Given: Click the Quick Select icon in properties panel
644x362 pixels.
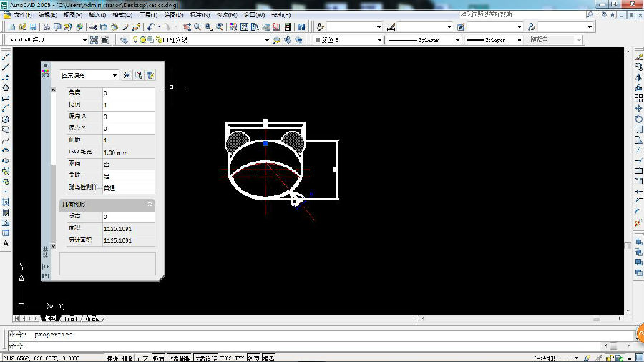Looking at the screenshot, I should click(x=150, y=74).
